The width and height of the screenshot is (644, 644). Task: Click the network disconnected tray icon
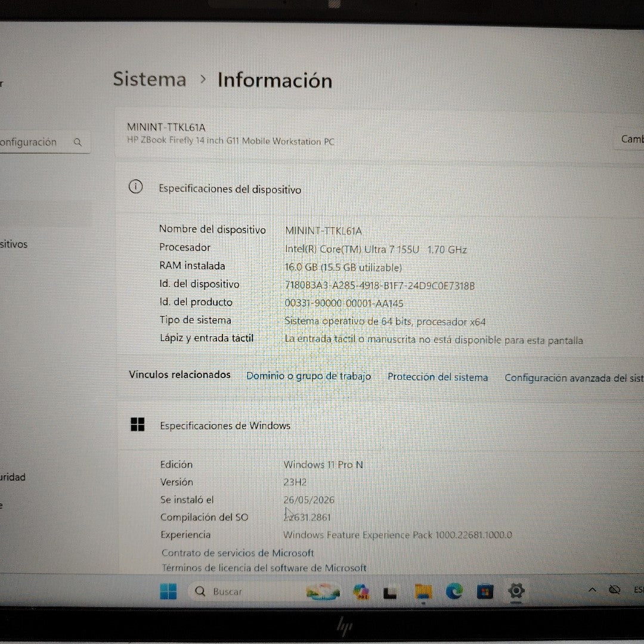click(614, 590)
